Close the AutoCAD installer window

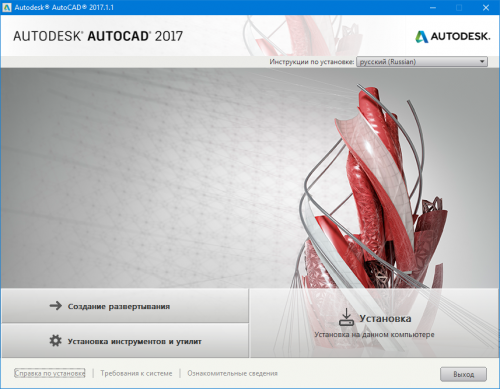coord(486,7)
